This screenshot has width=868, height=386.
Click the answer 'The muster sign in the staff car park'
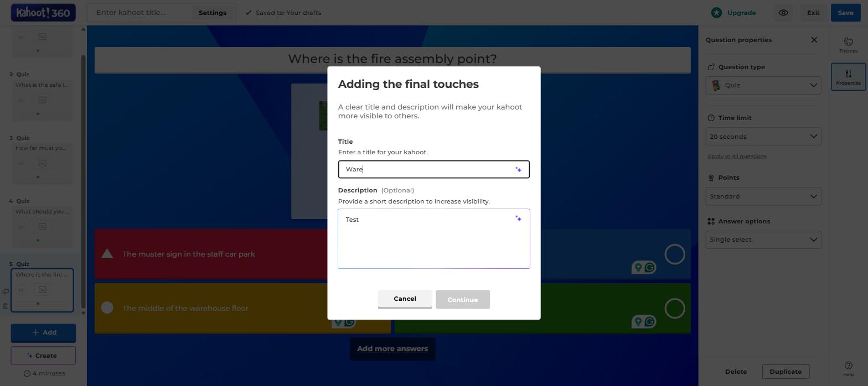(x=189, y=254)
